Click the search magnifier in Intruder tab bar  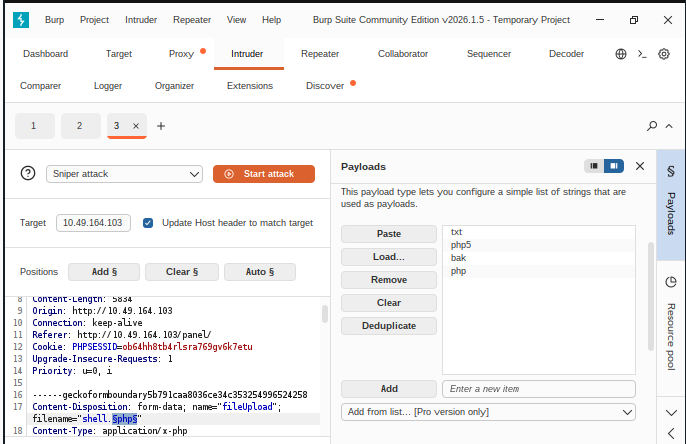(x=652, y=126)
